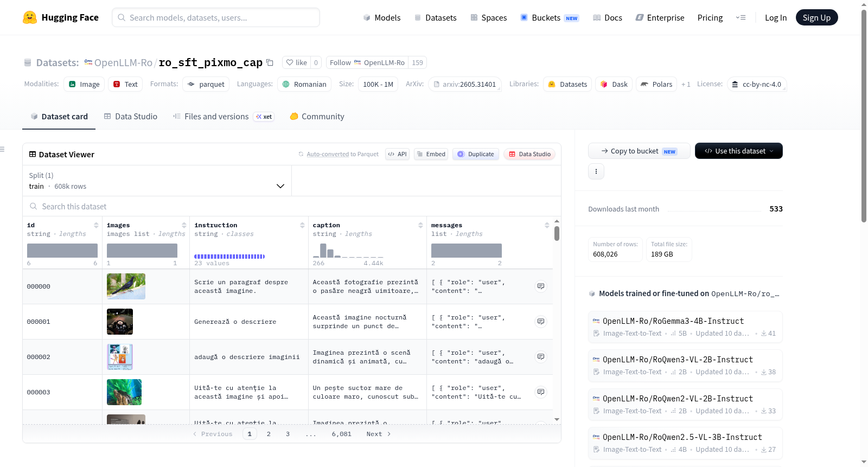Expand the +1 more libraries
Viewport: 868px width, 467px height.
pyautogui.click(x=686, y=84)
